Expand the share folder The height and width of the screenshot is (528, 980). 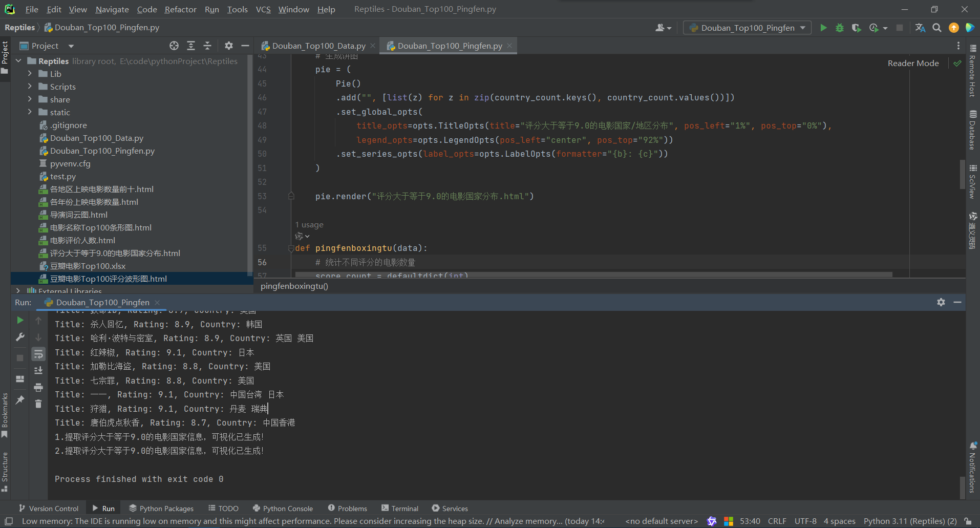point(30,99)
